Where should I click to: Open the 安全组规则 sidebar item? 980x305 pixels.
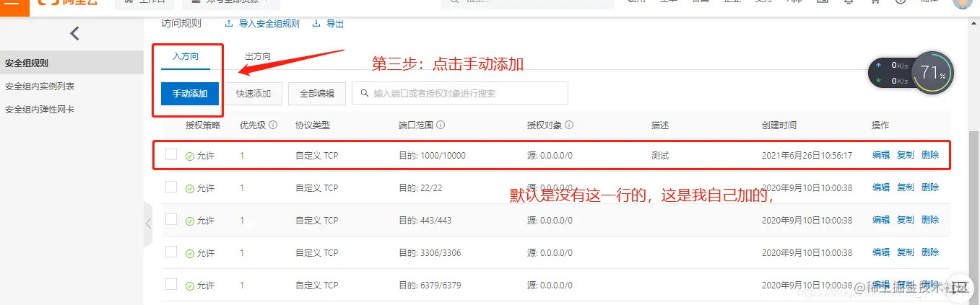coord(72,63)
